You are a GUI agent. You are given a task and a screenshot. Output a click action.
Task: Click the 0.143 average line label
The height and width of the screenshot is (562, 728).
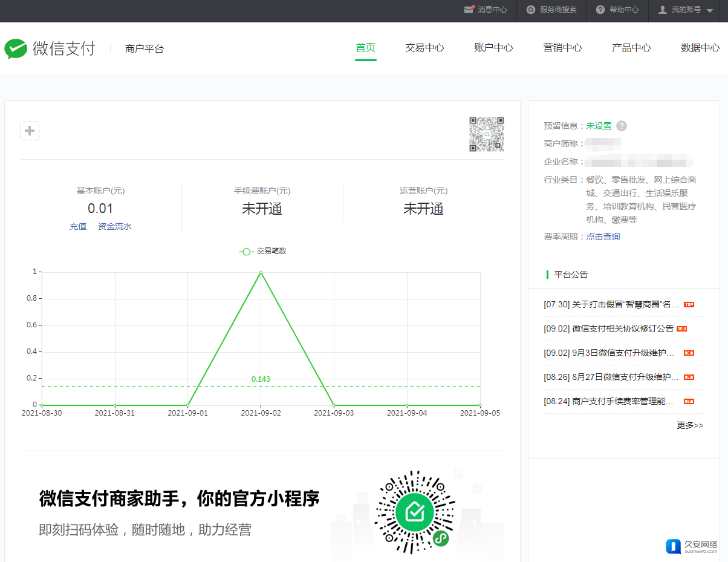coord(261,379)
